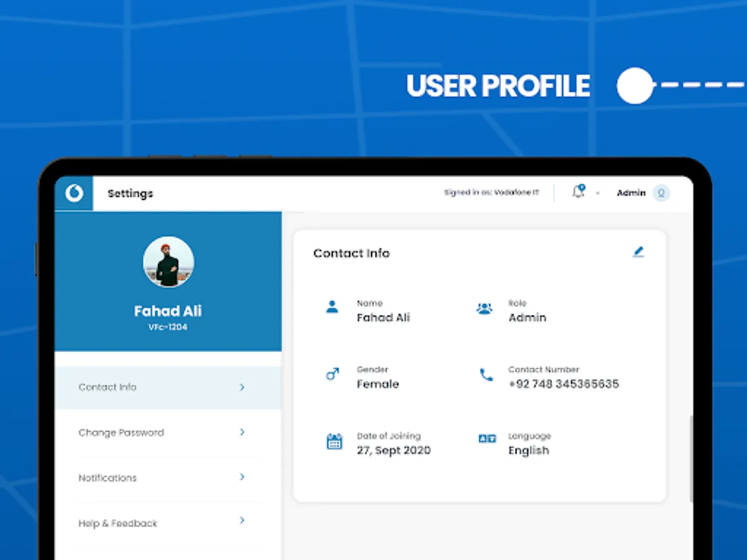Viewport: 747px width, 560px height.
Task: Expand the dropdown arrow beside the bell
Action: click(x=598, y=194)
